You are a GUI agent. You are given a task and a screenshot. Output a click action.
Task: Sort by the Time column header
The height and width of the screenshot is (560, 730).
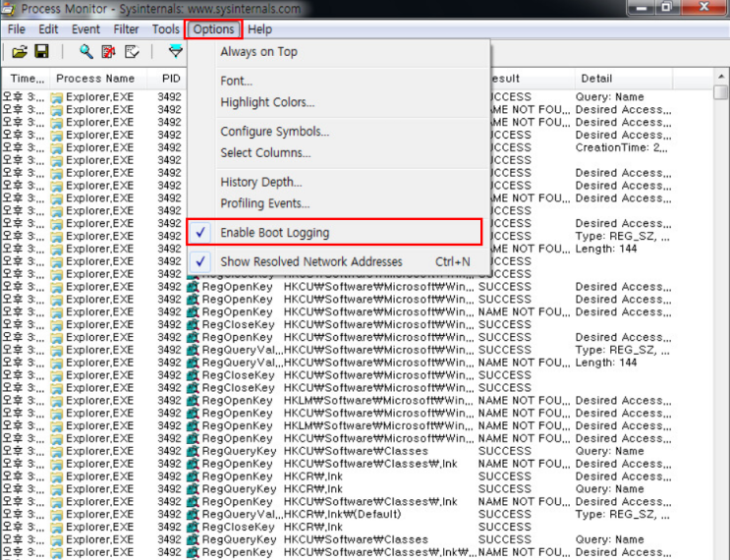click(27, 79)
